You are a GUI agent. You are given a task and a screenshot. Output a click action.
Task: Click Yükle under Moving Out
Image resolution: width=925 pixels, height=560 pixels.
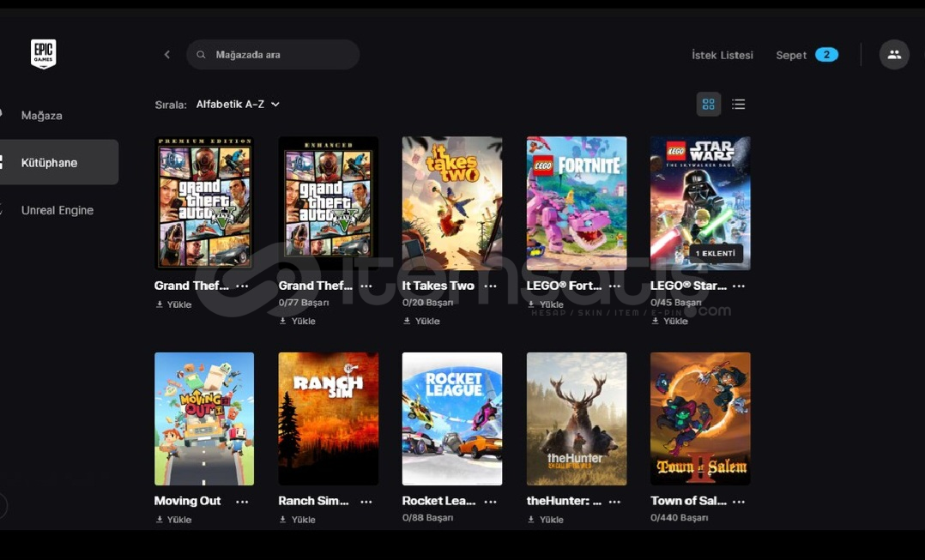[x=173, y=520]
